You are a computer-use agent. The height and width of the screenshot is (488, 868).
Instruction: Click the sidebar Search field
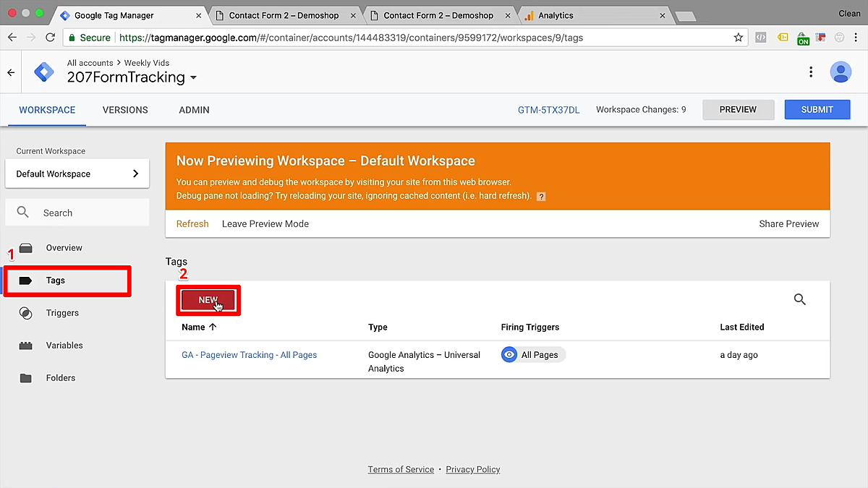coord(77,213)
